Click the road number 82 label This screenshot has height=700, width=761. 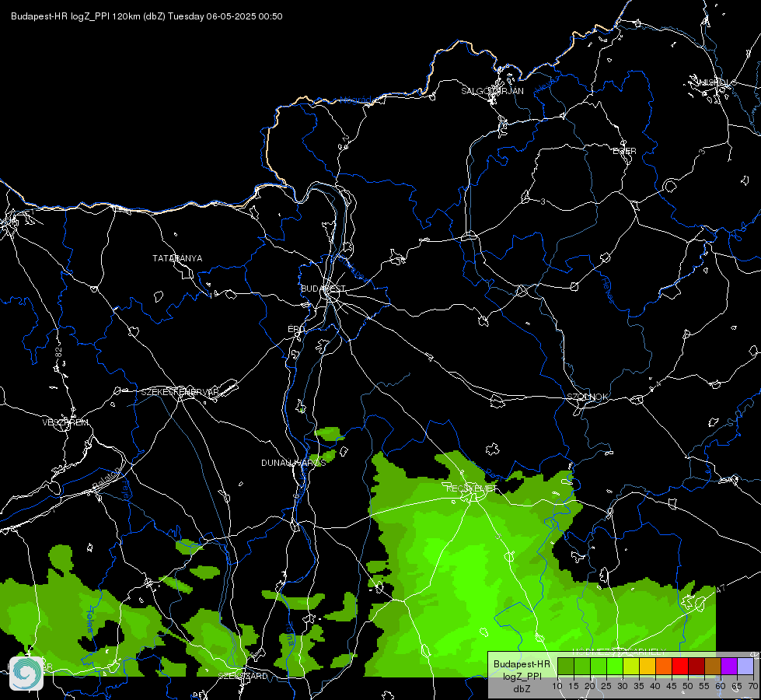(x=59, y=352)
